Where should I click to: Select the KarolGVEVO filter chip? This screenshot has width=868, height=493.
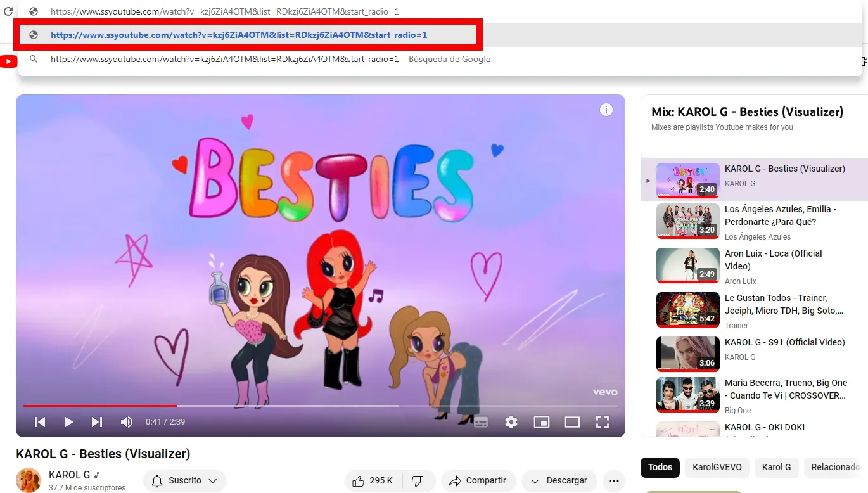(717, 468)
